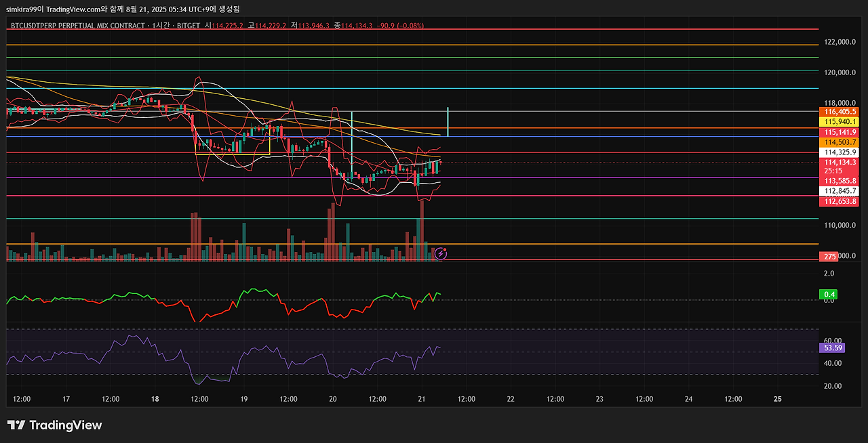This screenshot has height=443, width=868.
Task: Click the lightning bolt event icon
Action: pos(441,254)
